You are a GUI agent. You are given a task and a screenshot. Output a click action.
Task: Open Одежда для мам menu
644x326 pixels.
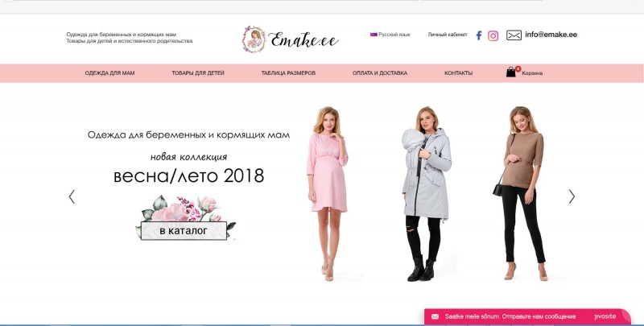tap(109, 73)
